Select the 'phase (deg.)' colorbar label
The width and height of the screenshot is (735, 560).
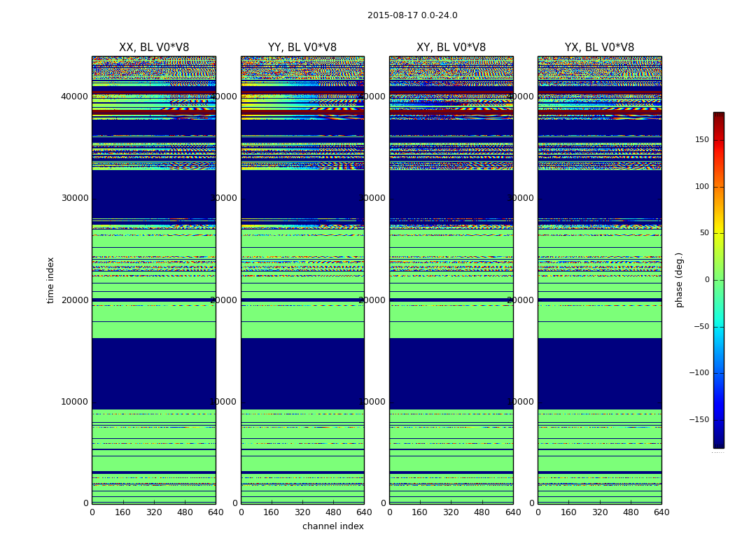click(680, 280)
